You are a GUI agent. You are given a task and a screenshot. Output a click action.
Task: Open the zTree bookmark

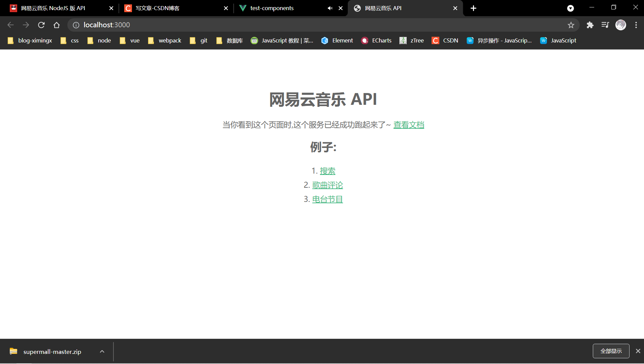pos(412,40)
